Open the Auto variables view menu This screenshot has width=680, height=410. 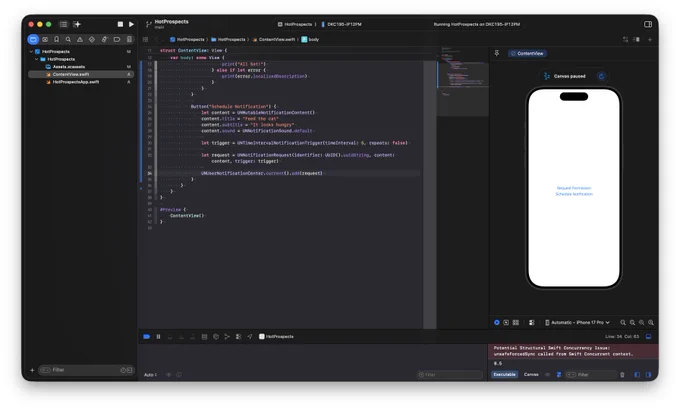pyautogui.click(x=150, y=375)
